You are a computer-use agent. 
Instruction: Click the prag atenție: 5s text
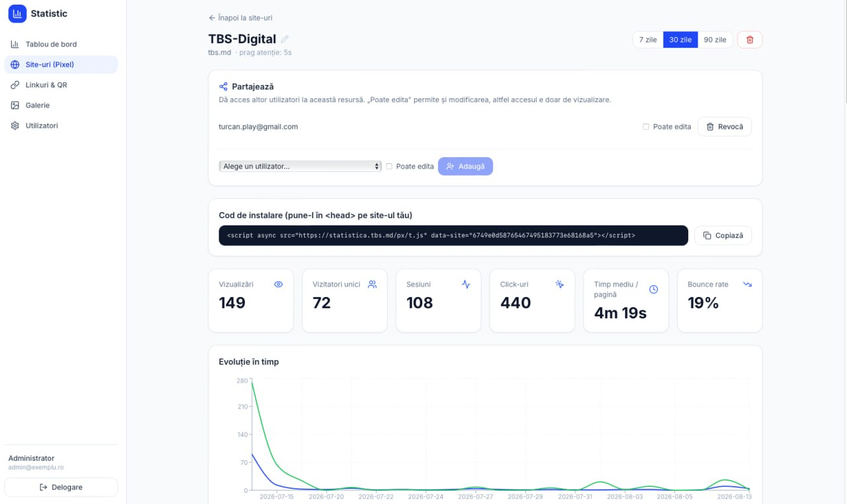coord(266,52)
